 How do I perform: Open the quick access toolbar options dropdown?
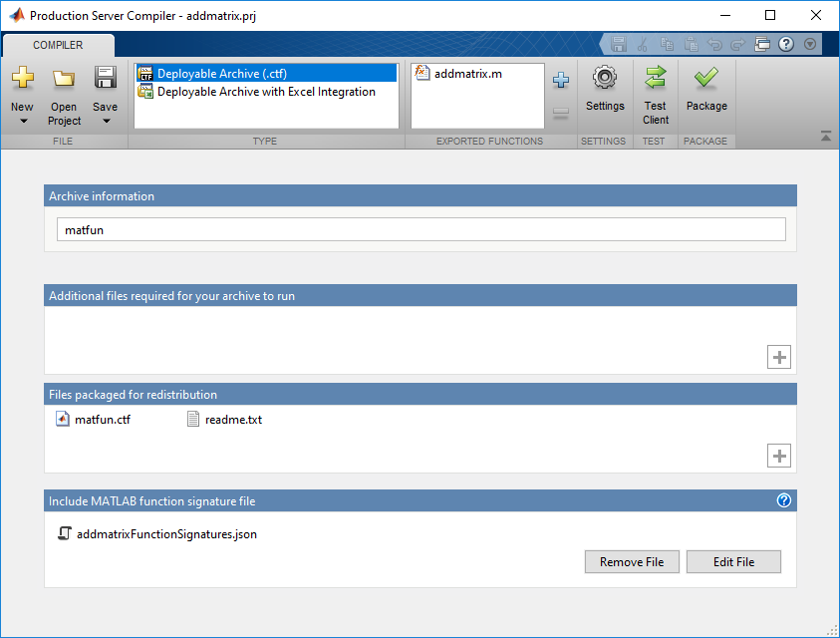pos(809,43)
